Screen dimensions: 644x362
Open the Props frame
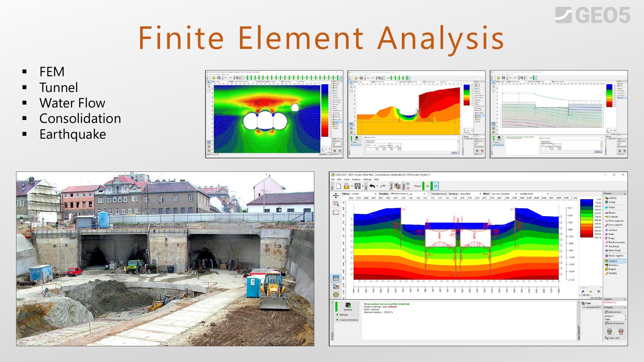point(615,238)
